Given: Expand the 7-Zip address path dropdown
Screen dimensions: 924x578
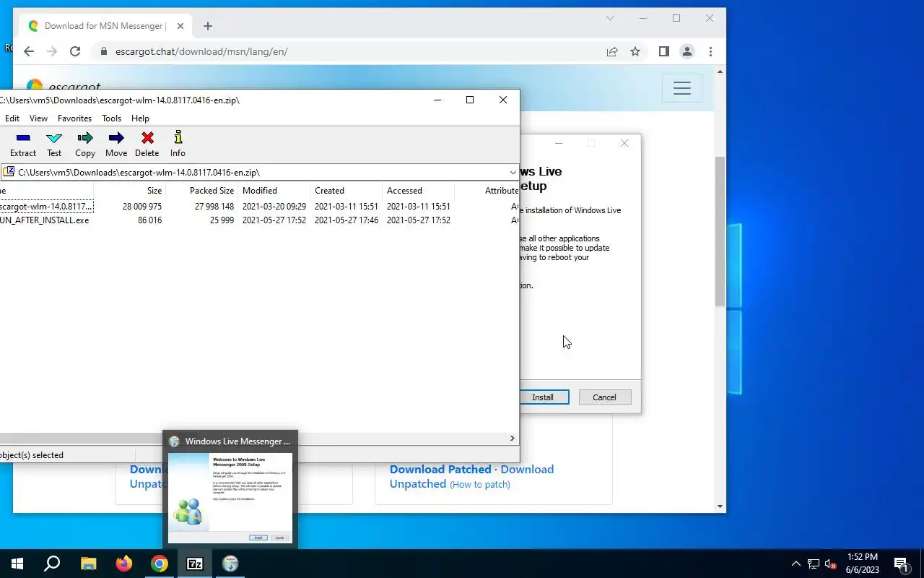Looking at the screenshot, I should pyautogui.click(x=513, y=173).
